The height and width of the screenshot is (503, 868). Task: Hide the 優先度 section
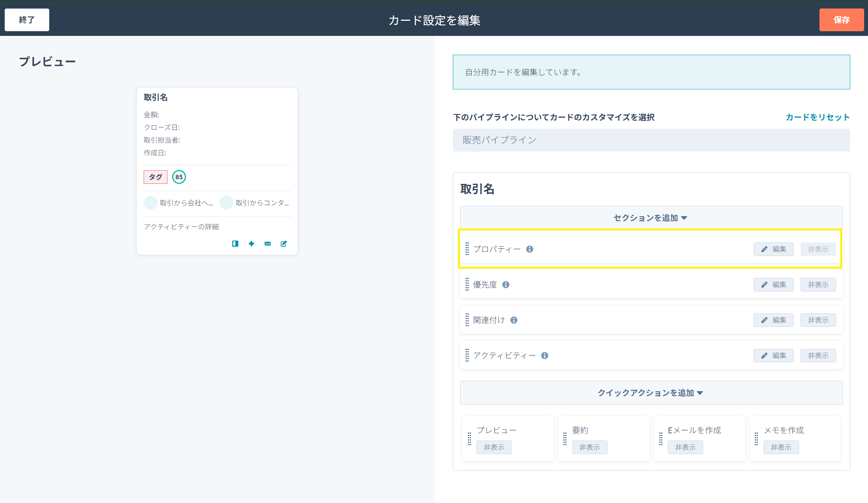818,284
